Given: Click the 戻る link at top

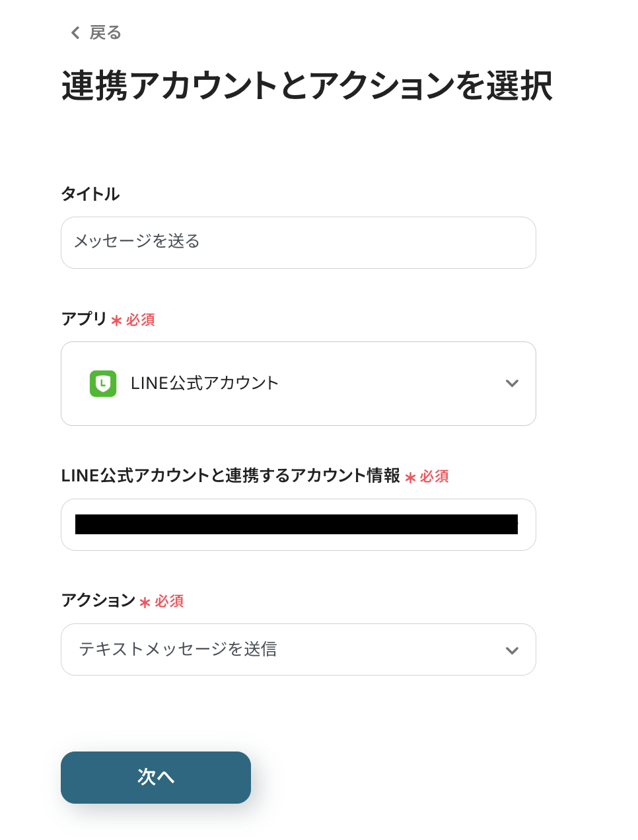Looking at the screenshot, I should (106, 32).
